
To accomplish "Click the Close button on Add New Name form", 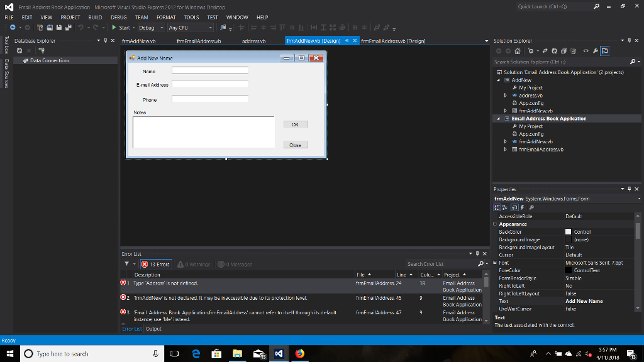I will coord(295,145).
